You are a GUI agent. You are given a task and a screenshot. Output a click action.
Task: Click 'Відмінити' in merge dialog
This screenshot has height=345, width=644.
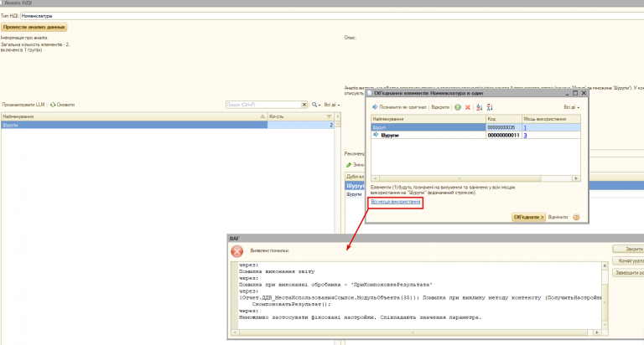[558, 217]
